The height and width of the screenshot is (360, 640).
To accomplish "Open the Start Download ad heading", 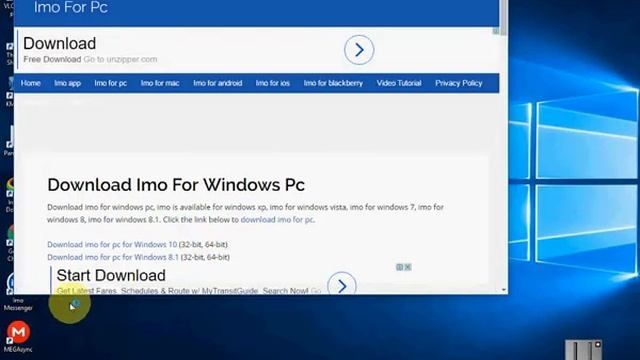I will [x=111, y=276].
